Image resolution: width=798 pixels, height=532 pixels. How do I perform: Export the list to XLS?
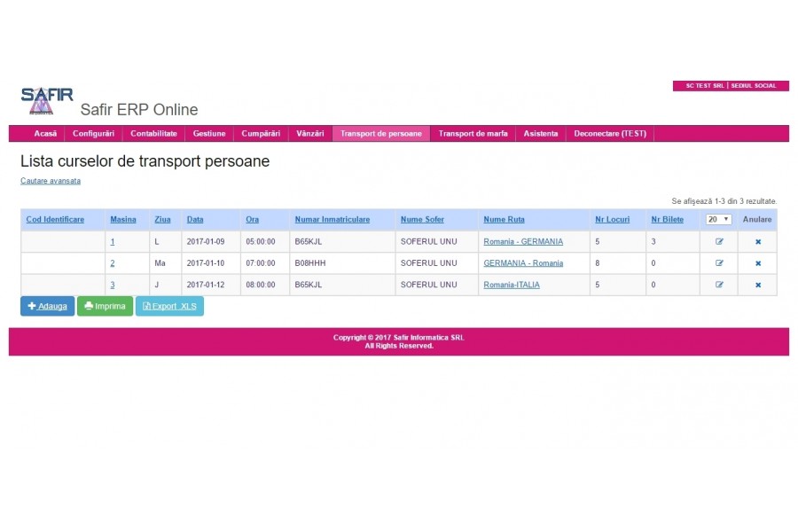coord(169,306)
